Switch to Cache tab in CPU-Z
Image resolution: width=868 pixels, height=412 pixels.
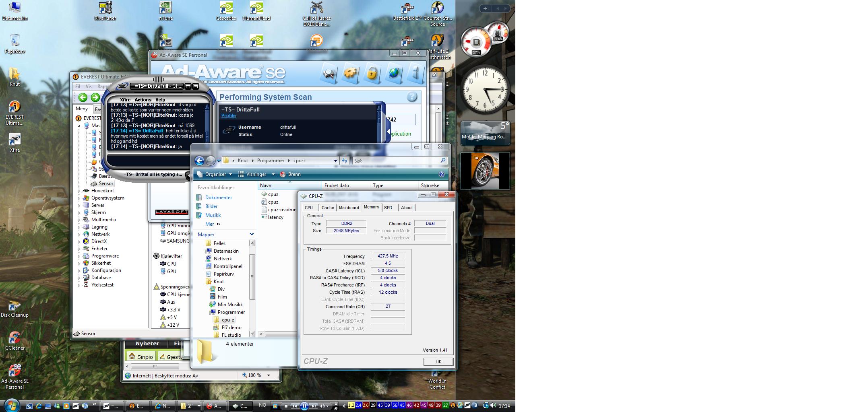[x=328, y=208]
